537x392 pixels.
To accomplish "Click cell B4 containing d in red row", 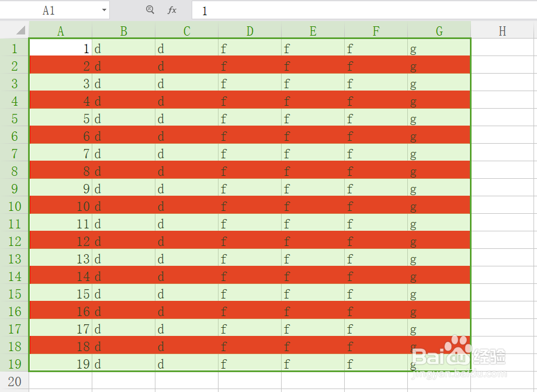I will 124,100.
